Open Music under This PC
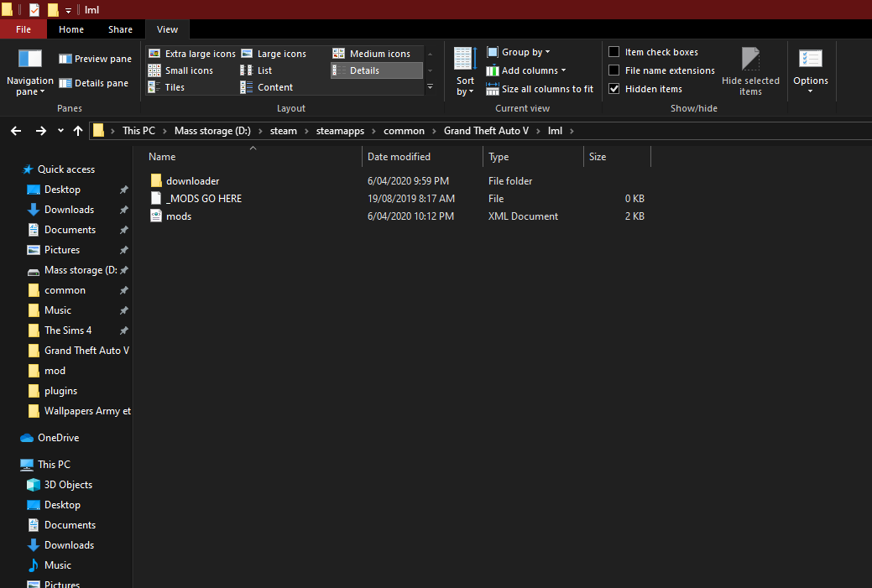The width and height of the screenshot is (872, 588). tap(57, 565)
